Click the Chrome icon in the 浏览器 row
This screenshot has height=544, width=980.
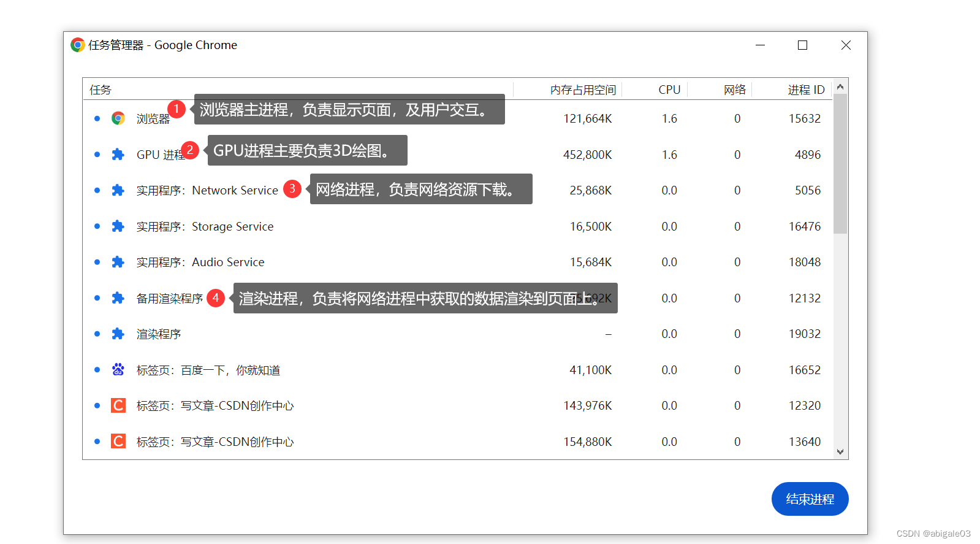coord(118,118)
